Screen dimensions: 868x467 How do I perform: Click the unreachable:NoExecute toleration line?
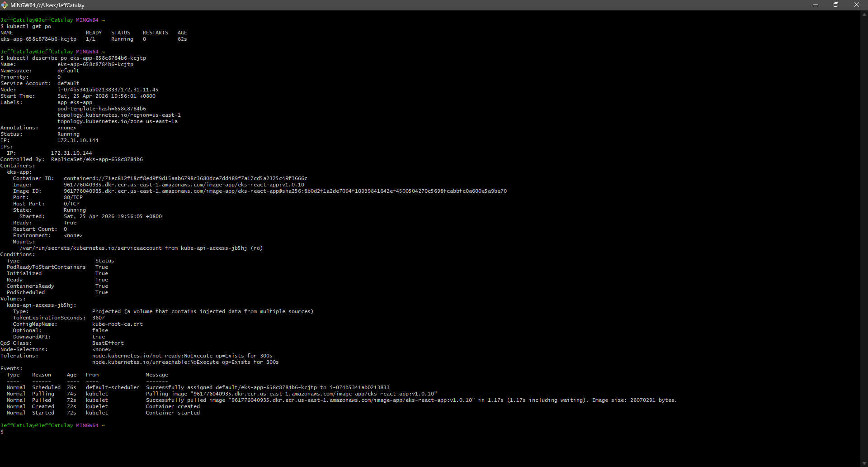[x=185, y=362]
